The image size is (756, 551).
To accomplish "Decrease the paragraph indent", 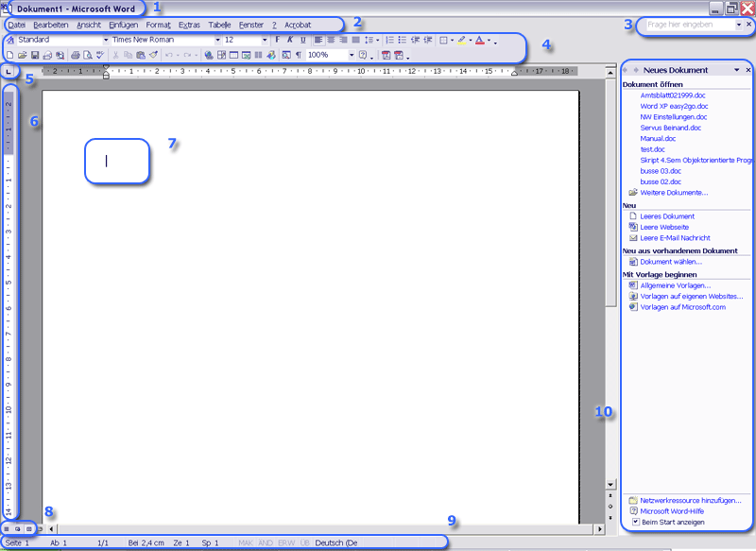I will pyautogui.click(x=415, y=40).
